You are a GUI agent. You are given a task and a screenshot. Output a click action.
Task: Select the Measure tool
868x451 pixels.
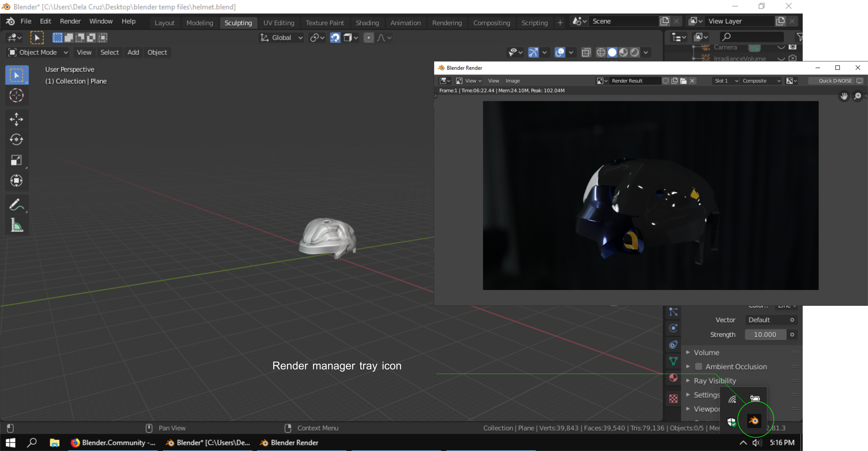17,225
